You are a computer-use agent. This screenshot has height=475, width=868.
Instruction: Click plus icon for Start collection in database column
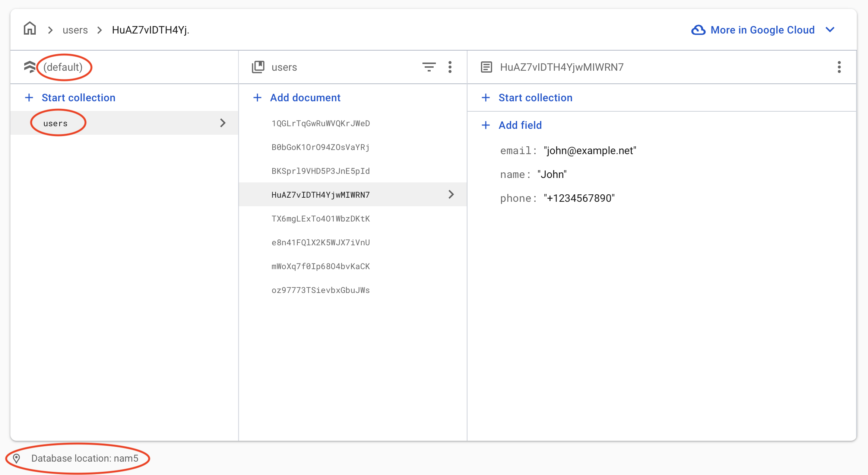29,98
